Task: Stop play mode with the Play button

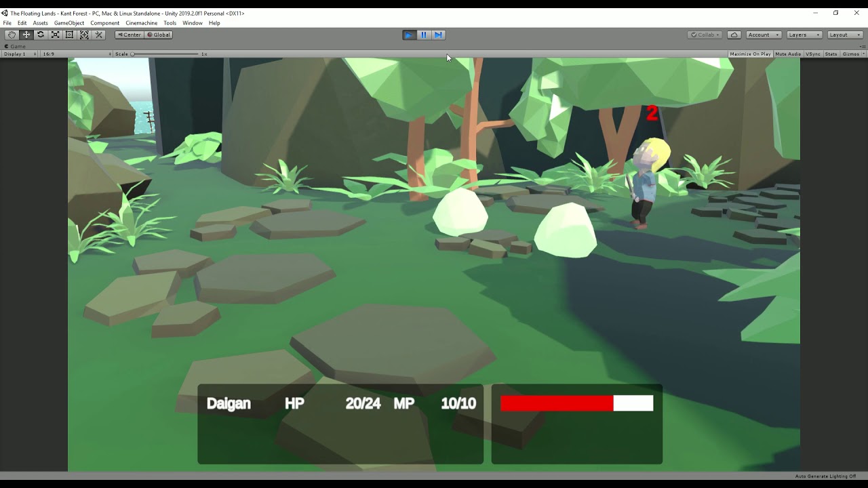Action: click(409, 35)
